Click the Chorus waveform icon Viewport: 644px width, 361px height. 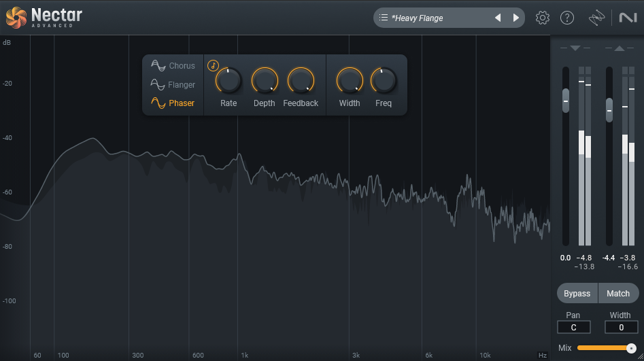158,65
